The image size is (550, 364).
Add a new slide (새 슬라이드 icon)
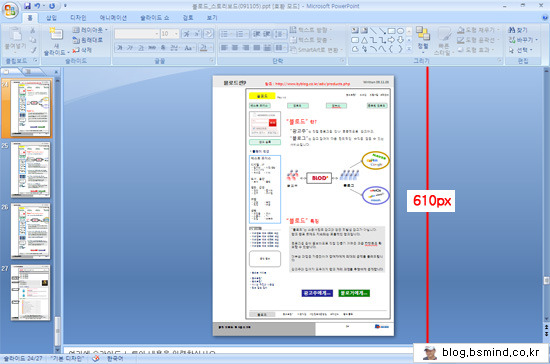(x=56, y=34)
